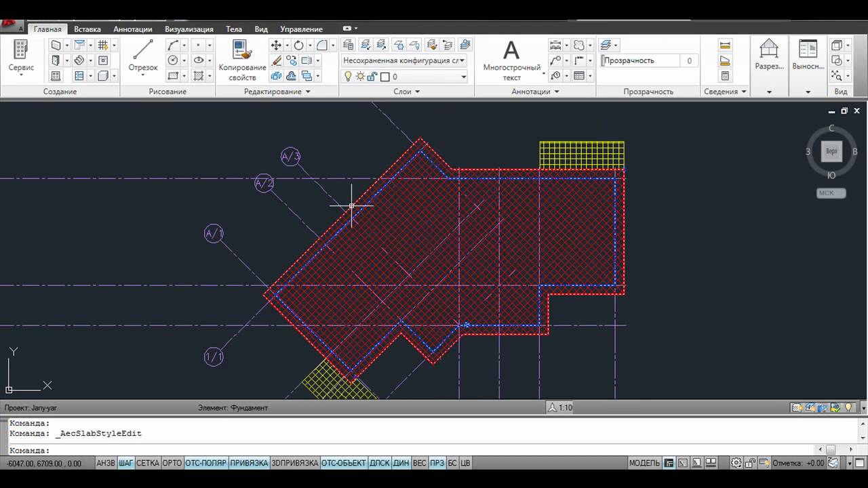This screenshot has height=488, width=868.
Task: Expand the Слои panel
Action: click(x=407, y=91)
